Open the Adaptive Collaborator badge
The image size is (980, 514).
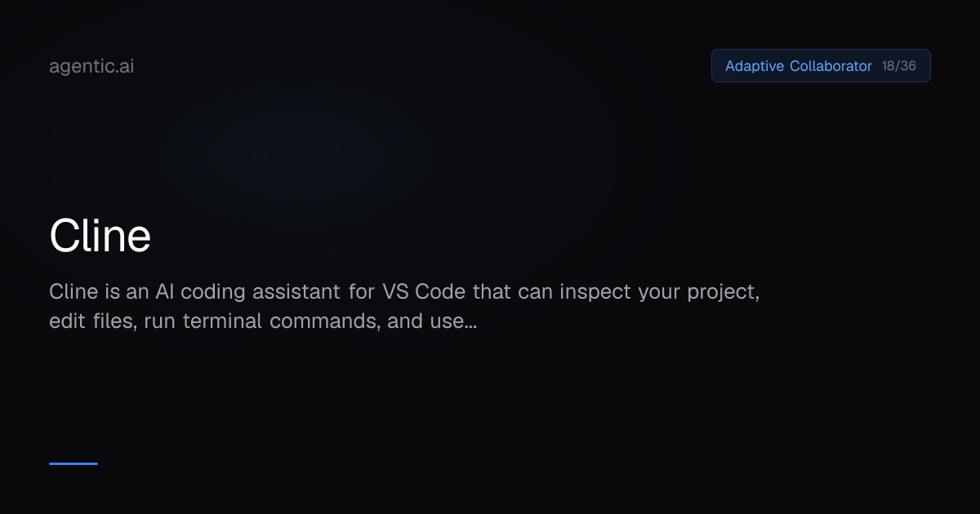[x=821, y=66]
